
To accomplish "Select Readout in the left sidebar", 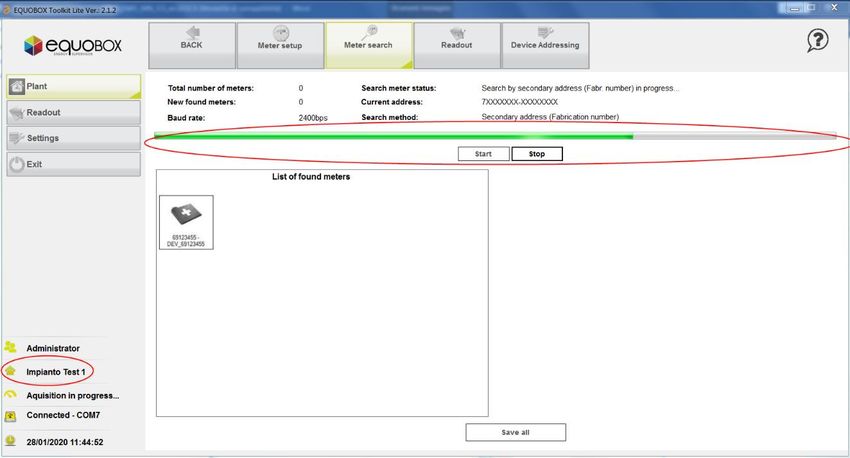I will pos(74,113).
